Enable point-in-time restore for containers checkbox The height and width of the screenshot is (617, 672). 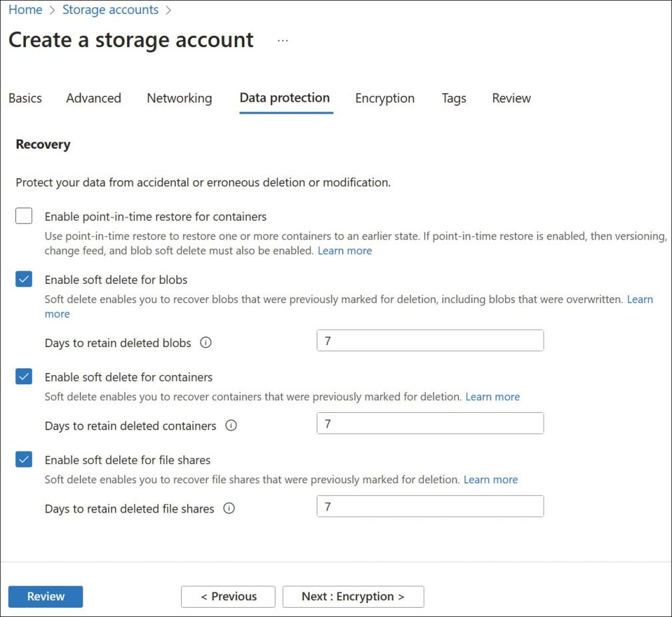coord(24,216)
